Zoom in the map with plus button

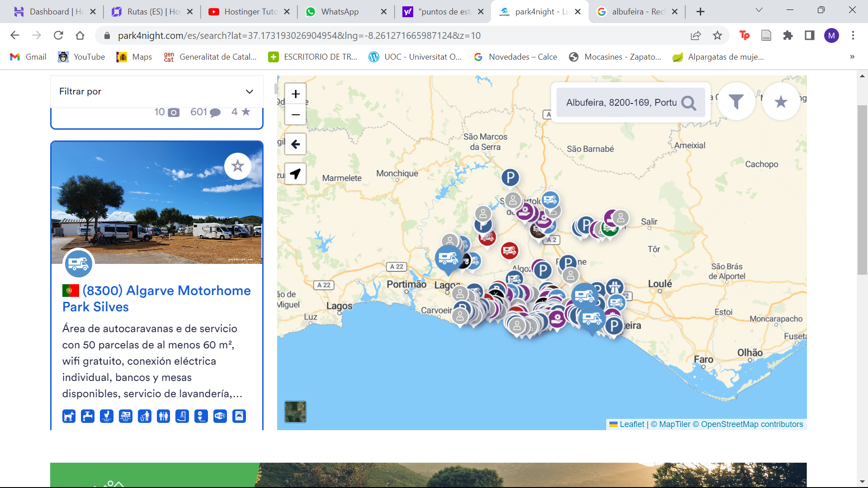pyautogui.click(x=295, y=94)
